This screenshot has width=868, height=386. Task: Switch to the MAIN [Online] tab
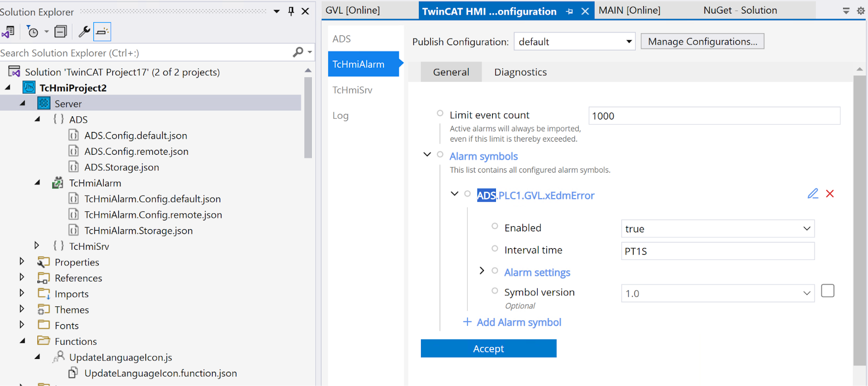629,10
